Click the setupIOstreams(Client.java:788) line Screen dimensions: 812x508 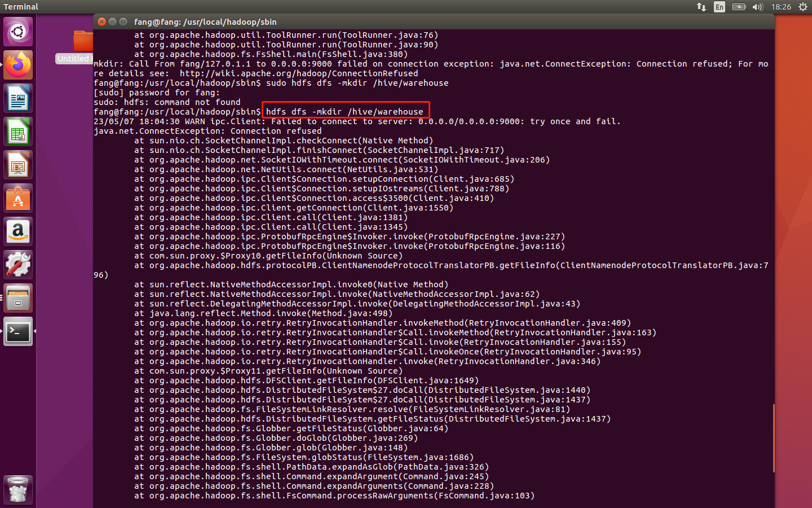(x=321, y=189)
